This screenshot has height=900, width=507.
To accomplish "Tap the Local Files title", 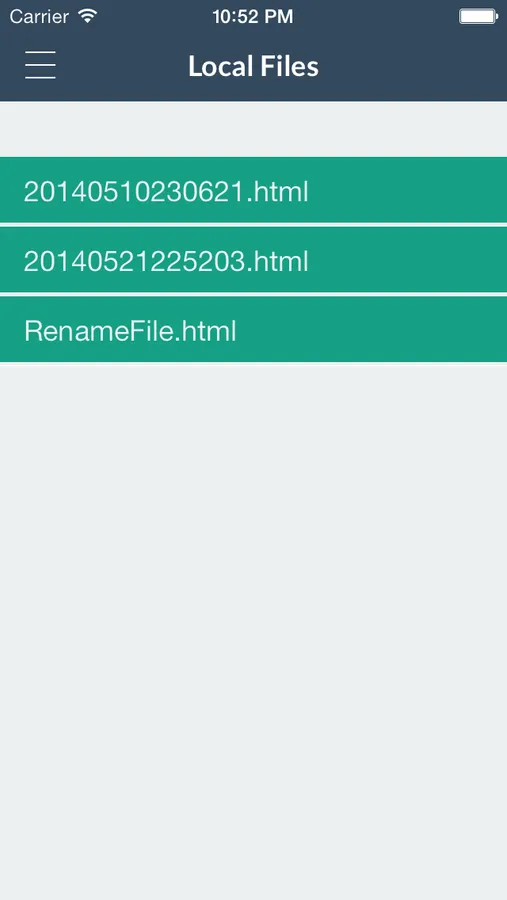I will (x=253, y=66).
